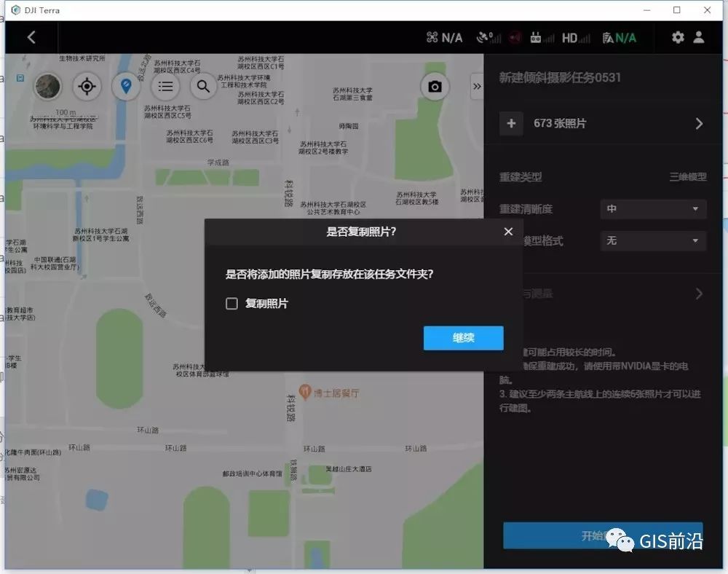
Task: Enable the 复制照片 checkbox in the dialog
Action: pos(232,302)
